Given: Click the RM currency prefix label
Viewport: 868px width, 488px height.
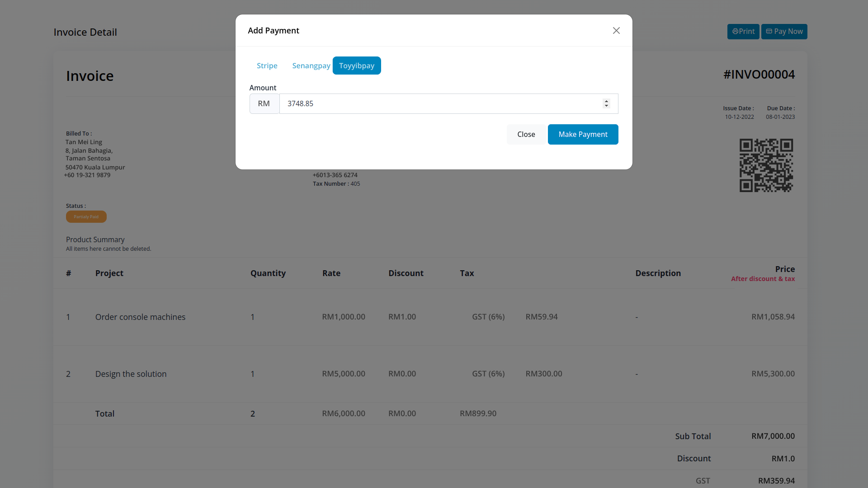Looking at the screenshot, I should coord(264,103).
